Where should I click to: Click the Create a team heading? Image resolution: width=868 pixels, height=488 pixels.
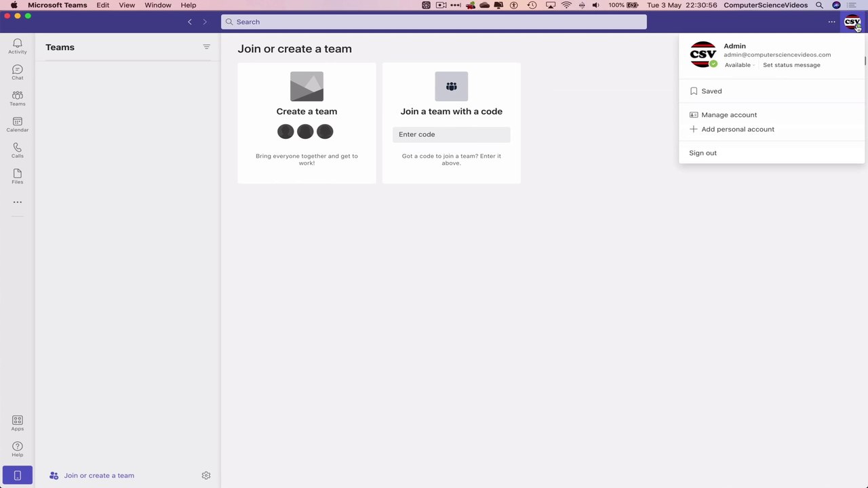click(307, 111)
